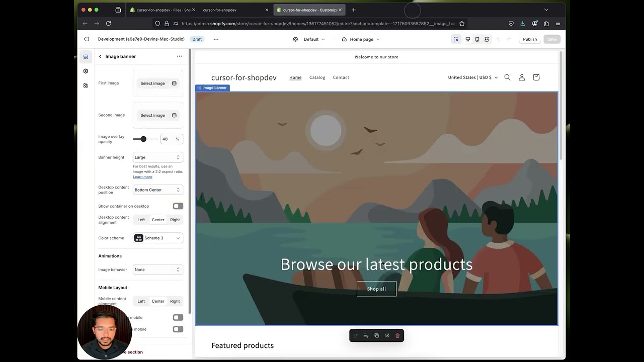The width and height of the screenshot is (644, 362).
Task: Click Shop all button on banner
Action: (x=376, y=289)
